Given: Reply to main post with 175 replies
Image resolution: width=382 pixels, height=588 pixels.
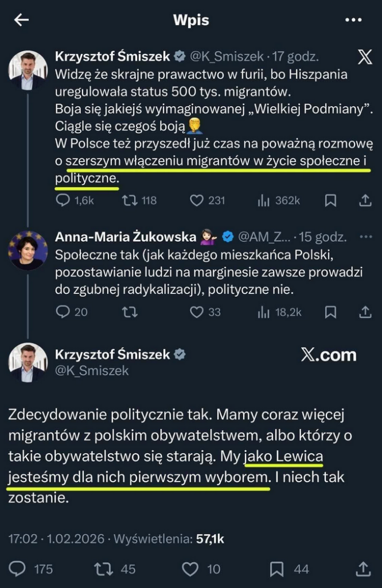Looking at the screenshot, I should (x=18, y=568).
